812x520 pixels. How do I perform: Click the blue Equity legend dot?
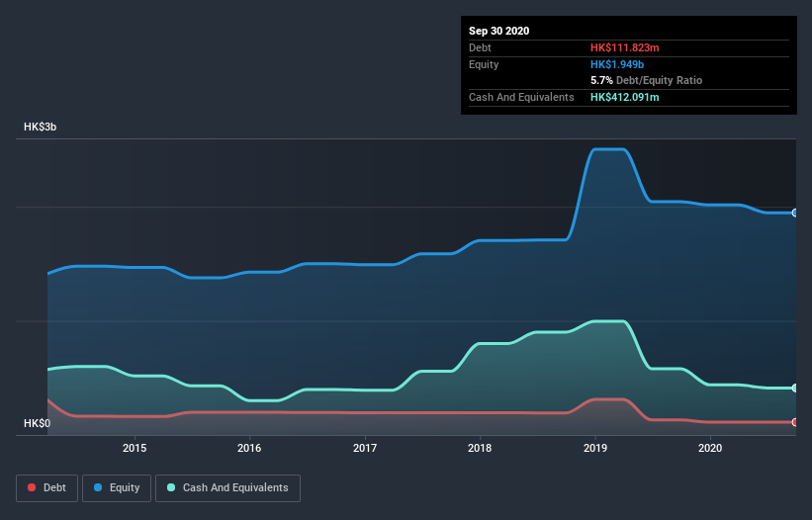click(x=98, y=487)
